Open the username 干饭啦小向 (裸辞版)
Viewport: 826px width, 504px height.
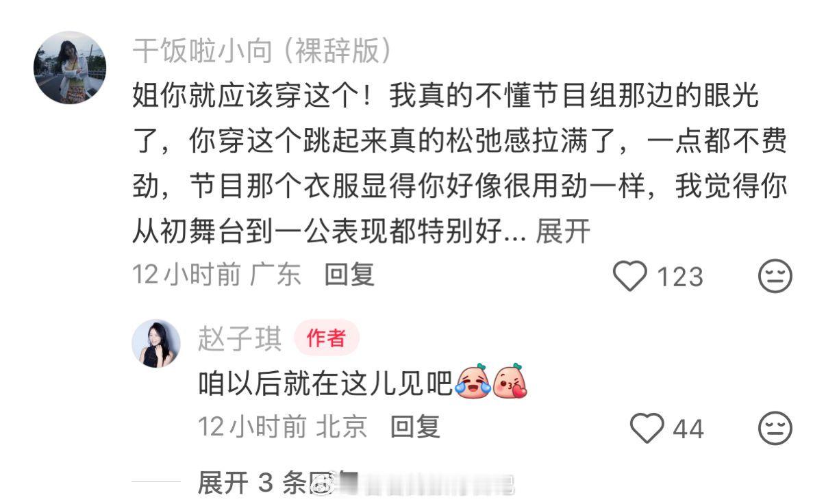click(262, 51)
